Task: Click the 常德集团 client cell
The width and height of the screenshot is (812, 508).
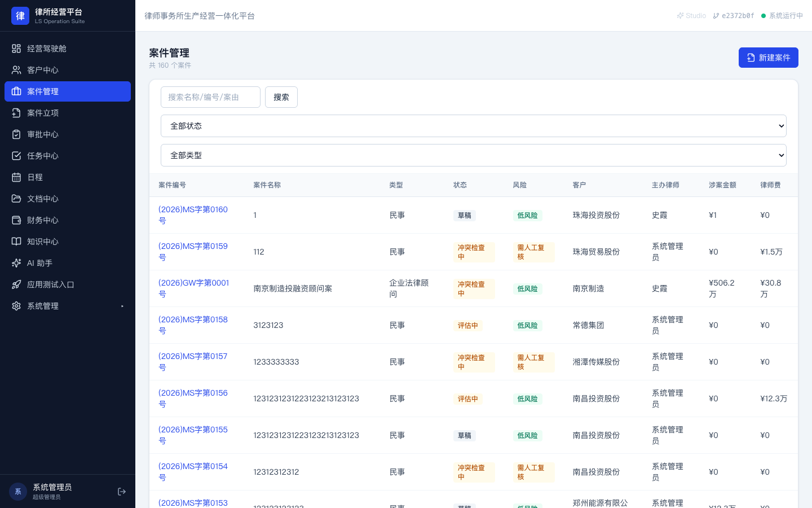Action: (588, 325)
